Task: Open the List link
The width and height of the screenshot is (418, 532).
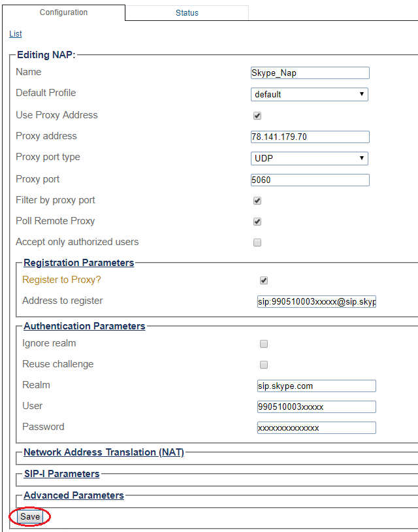Action: point(16,34)
